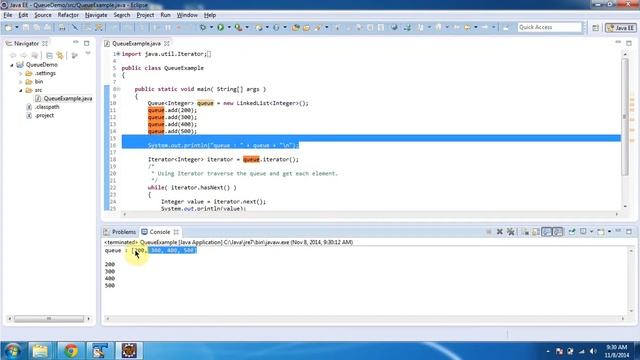Screen dimensions: 640x360
Task: Maximize the editor area
Action: click(x=629, y=43)
